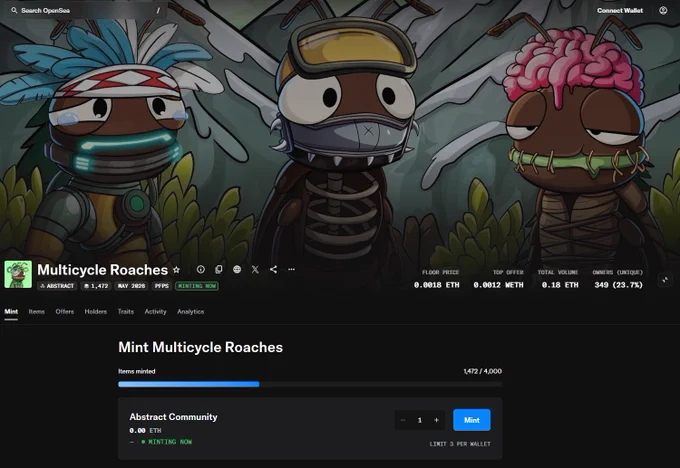Click the Connect Wallet button
This screenshot has width=680, height=468.
point(620,10)
